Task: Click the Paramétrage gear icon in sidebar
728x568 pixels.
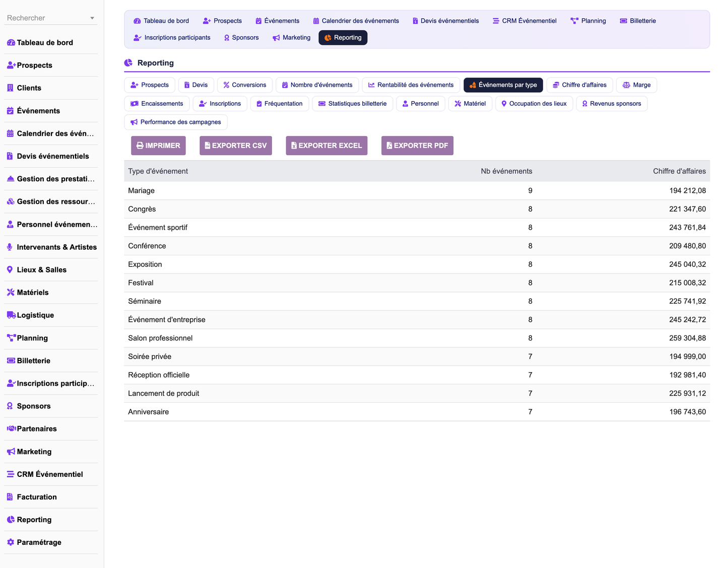Action: pos(11,542)
